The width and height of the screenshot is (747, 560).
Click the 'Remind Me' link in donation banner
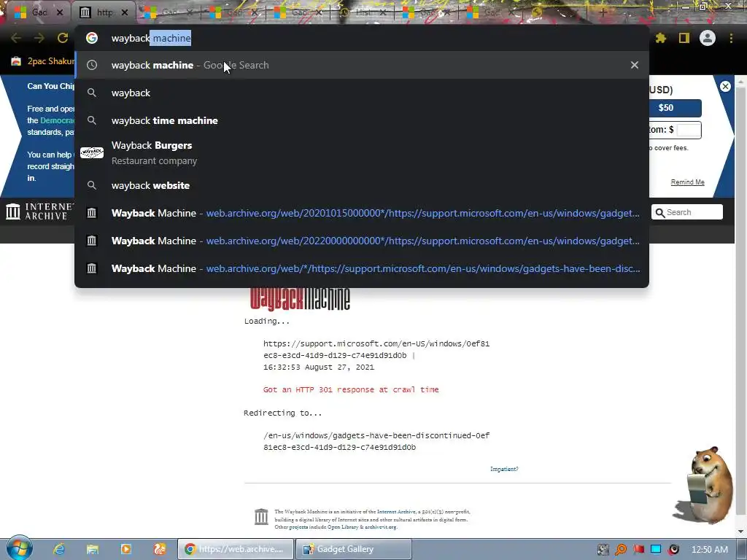pyautogui.click(x=687, y=182)
